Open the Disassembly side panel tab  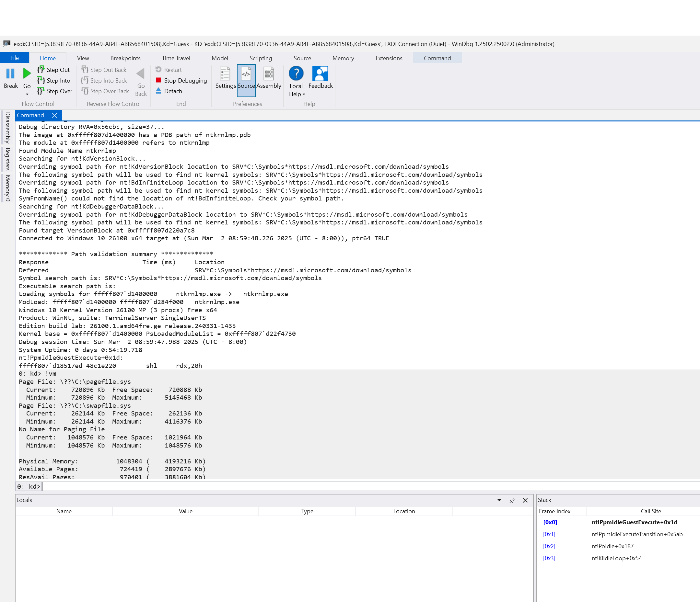[x=7, y=127]
